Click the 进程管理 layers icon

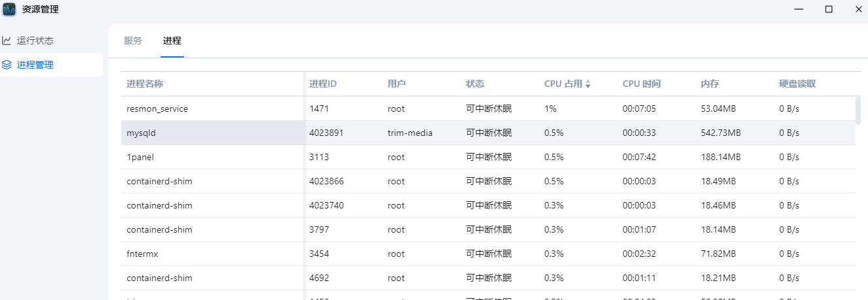pyautogui.click(x=7, y=65)
